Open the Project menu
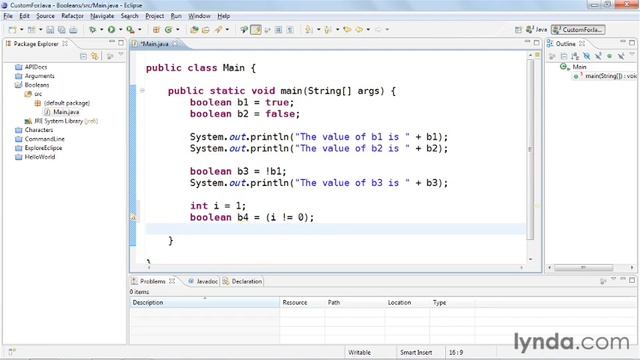 [155, 16]
